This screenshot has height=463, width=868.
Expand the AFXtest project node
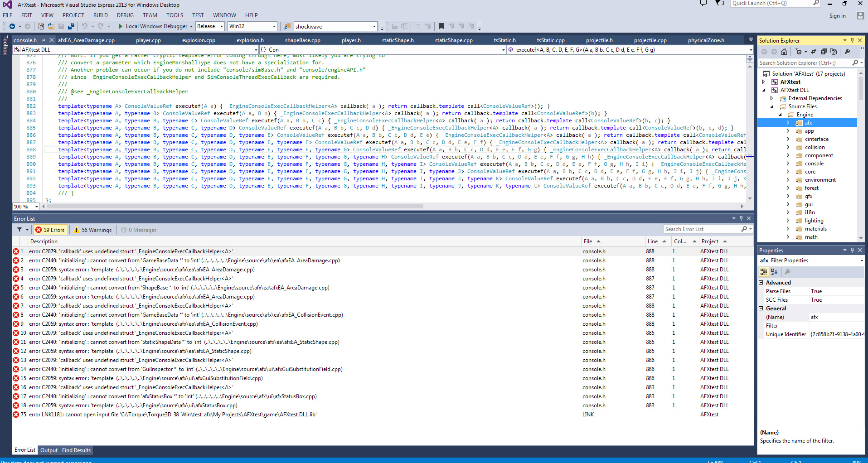pyautogui.click(x=764, y=82)
